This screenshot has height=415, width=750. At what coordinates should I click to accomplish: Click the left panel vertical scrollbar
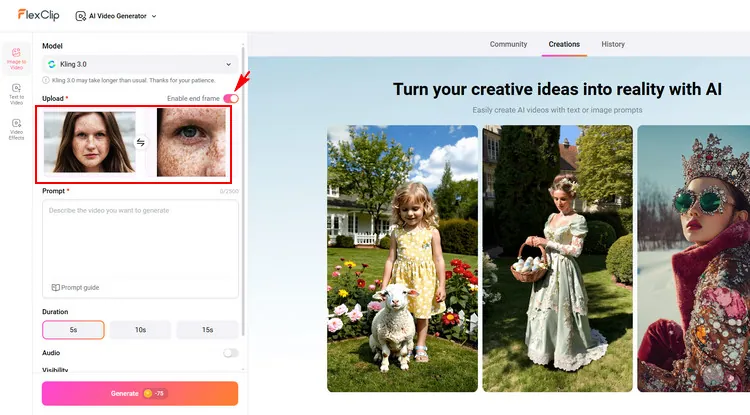tap(243, 191)
